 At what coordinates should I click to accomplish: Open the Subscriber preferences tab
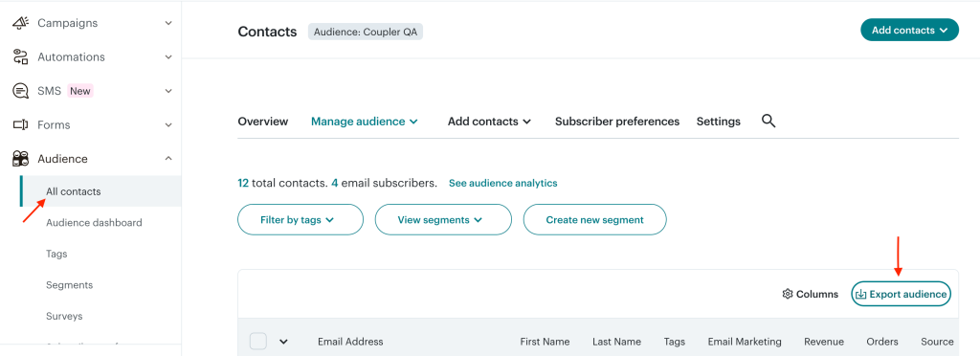pyautogui.click(x=617, y=122)
